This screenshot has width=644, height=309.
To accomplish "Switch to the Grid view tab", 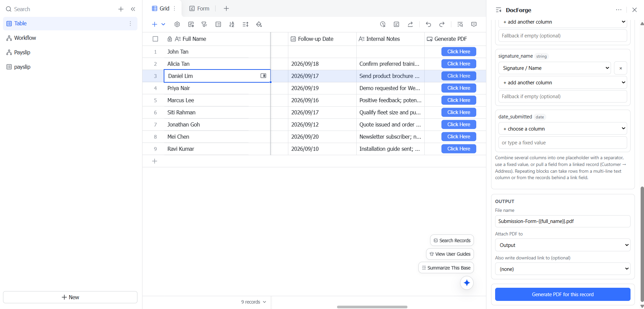I will [161, 8].
